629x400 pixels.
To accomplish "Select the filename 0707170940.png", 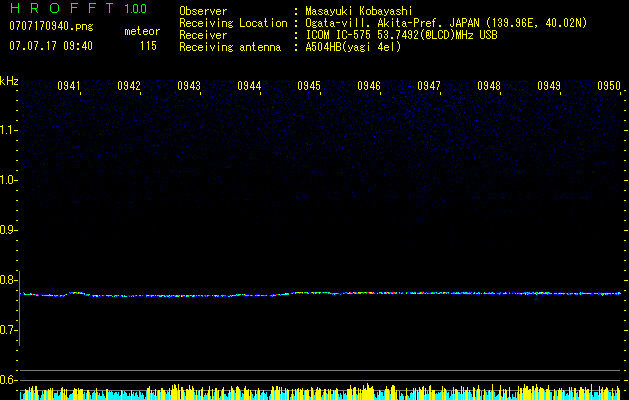I will pyautogui.click(x=51, y=26).
